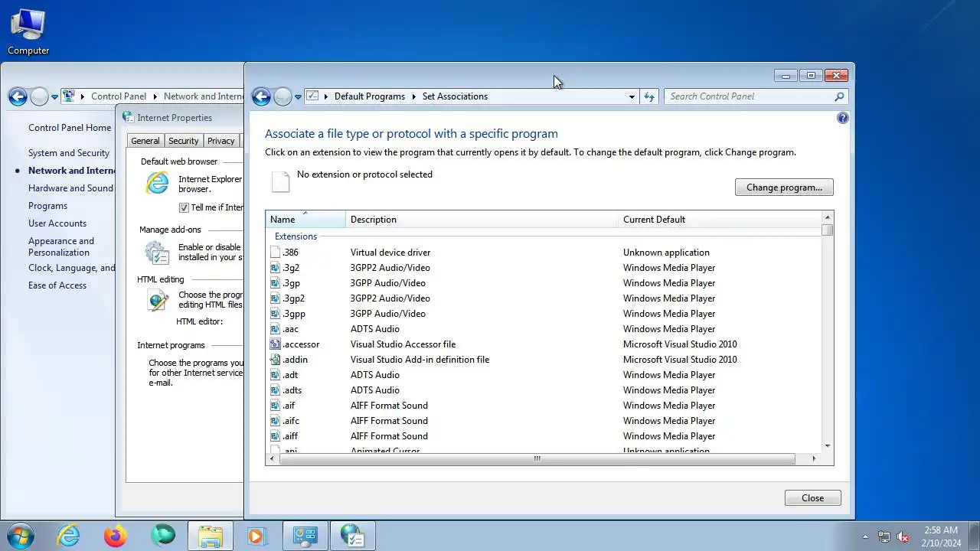
Task: Click the .aifc file type icon
Action: [275, 421]
